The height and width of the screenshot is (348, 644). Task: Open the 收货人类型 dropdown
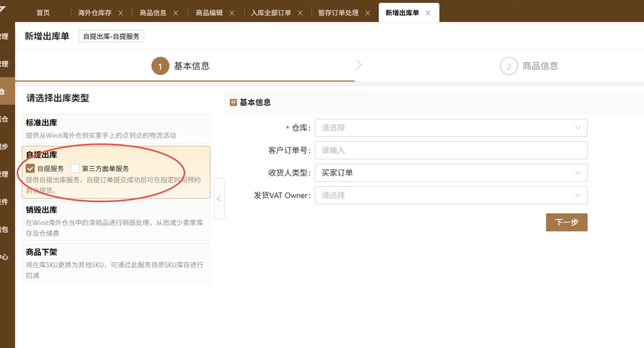tap(451, 173)
